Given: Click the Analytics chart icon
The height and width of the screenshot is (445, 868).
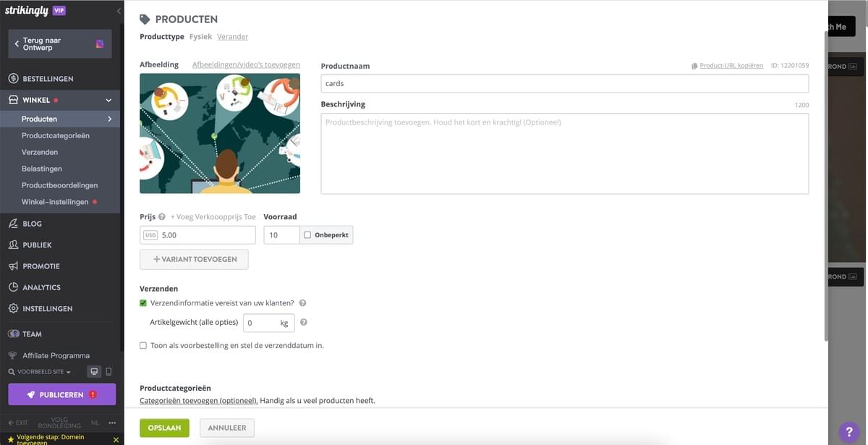Looking at the screenshot, I should click(x=13, y=287).
